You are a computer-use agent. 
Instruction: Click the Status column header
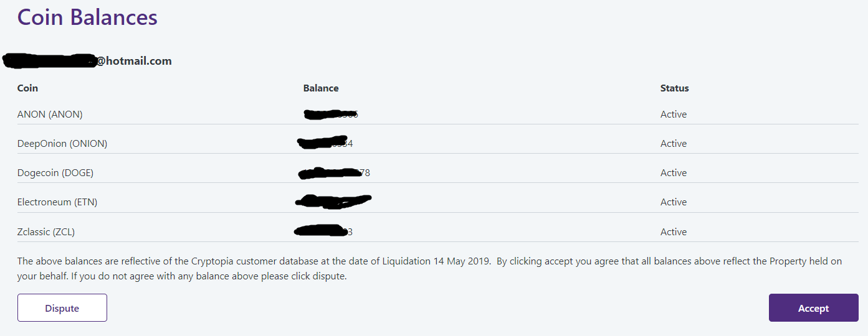[x=674, y=88]
